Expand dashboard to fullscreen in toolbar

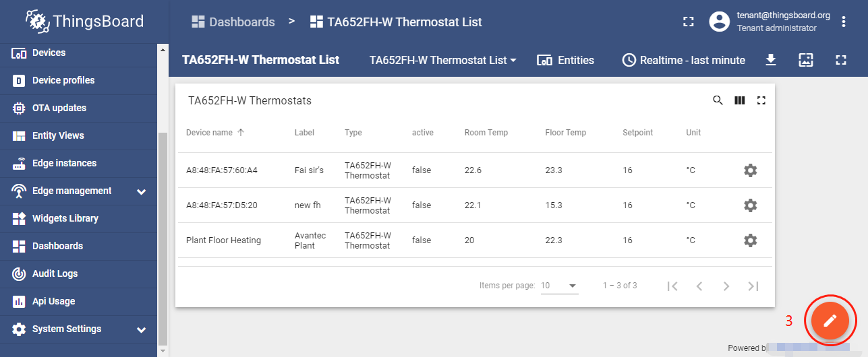click(840, 60)
